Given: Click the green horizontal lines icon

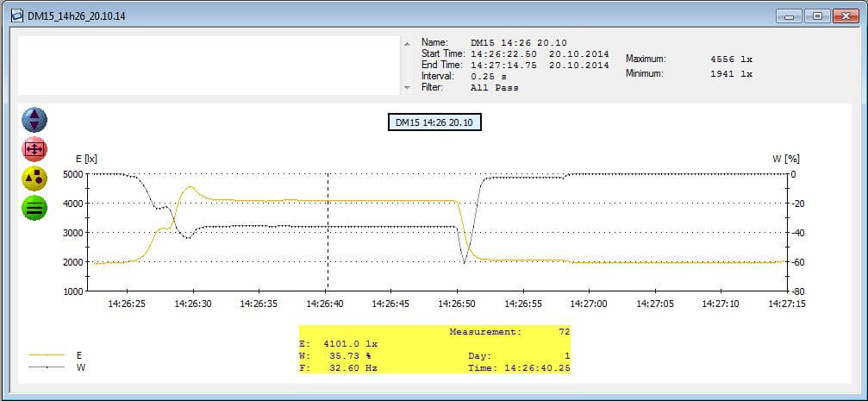Looking at the screenshot, I should [34, 208].
